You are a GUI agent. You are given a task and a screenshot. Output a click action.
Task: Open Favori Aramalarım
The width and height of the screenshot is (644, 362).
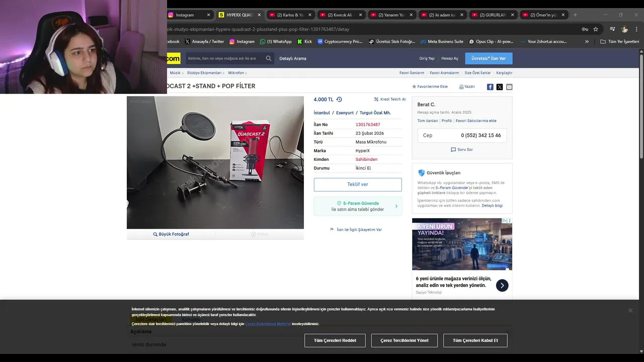[x=444, y=73]
